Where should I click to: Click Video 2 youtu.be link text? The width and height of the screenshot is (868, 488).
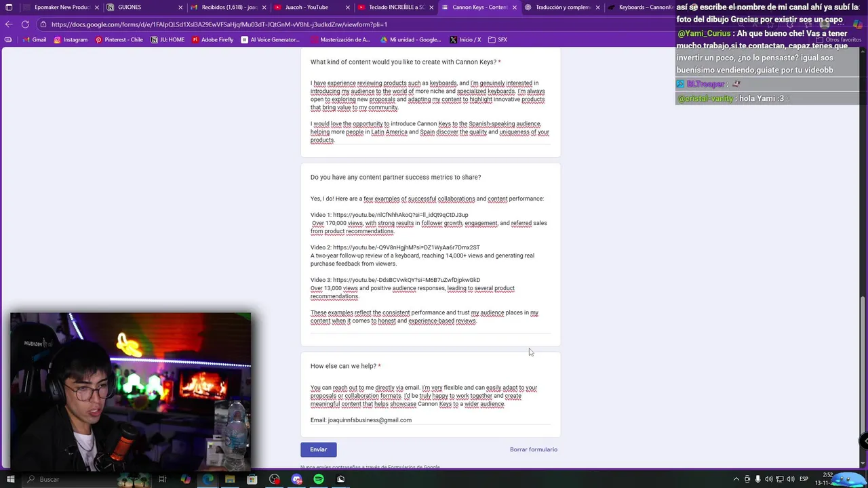click(406, 247)
